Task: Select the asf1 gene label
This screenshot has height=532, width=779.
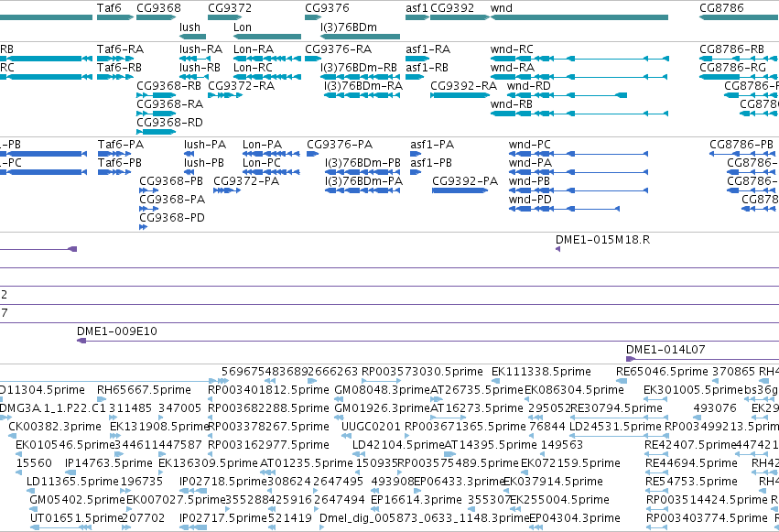Action: pyautogui.click(x=417, y=8)
